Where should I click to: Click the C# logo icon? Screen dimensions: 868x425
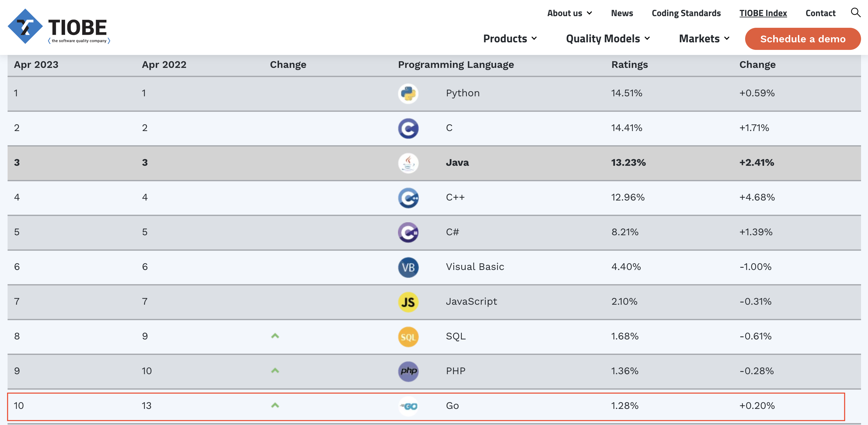[x=408, y=232]
